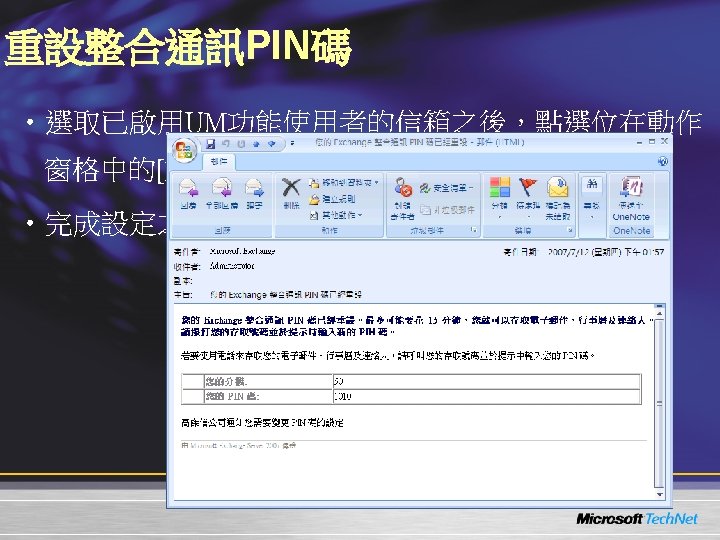Open the Move to Folder dropdown
Image resolution: width=720 pixels, height=540 pixels.
344,183
